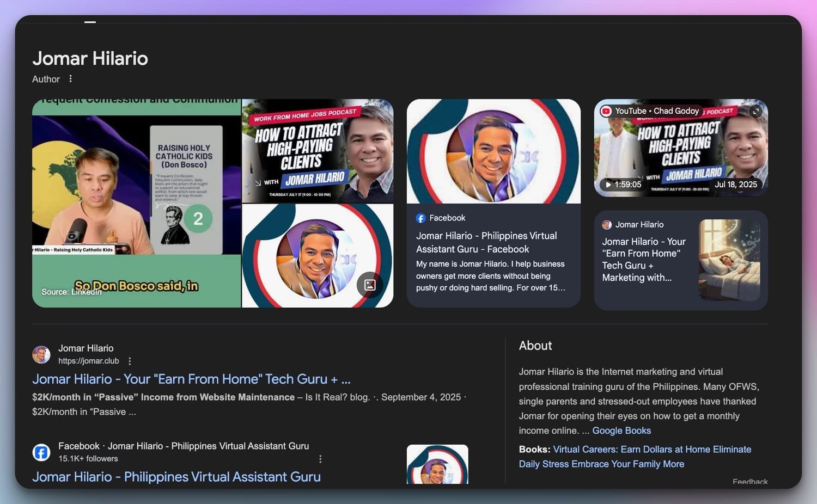Click the "Source: LinkedIn" caption
The width and height of the screenshot is (817, 504).
pos(71,292)
